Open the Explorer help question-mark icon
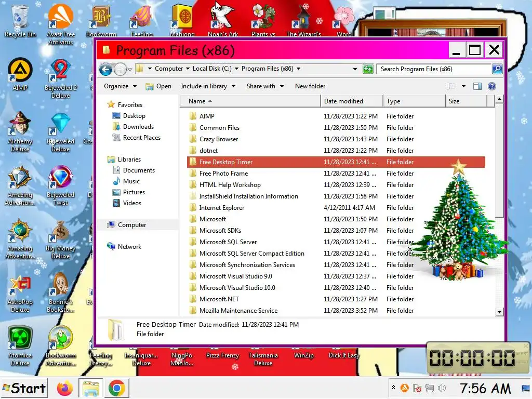The height and width of the screenshot is (399, 532). 491,86
